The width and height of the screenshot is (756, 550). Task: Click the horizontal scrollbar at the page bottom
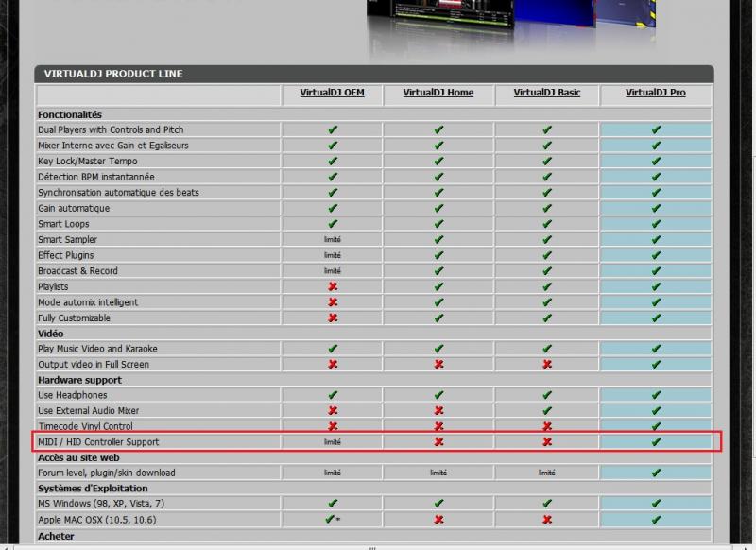374,547
